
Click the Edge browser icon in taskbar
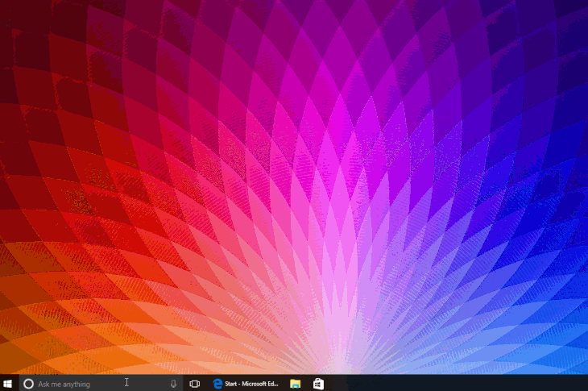click(217, 384)
